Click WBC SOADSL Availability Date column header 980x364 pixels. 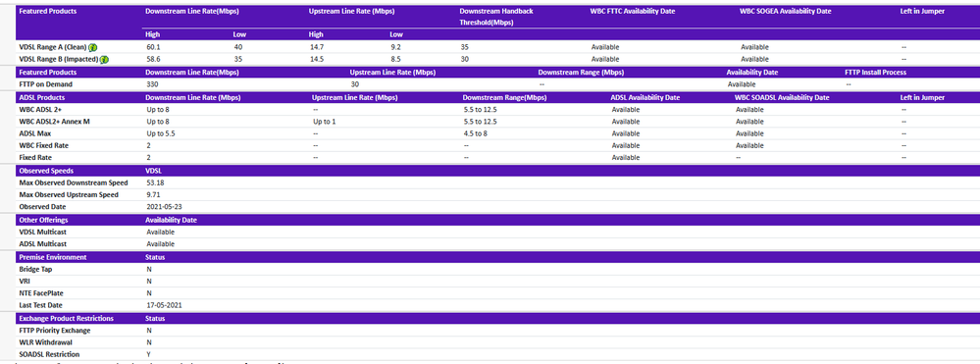(783, 97)
